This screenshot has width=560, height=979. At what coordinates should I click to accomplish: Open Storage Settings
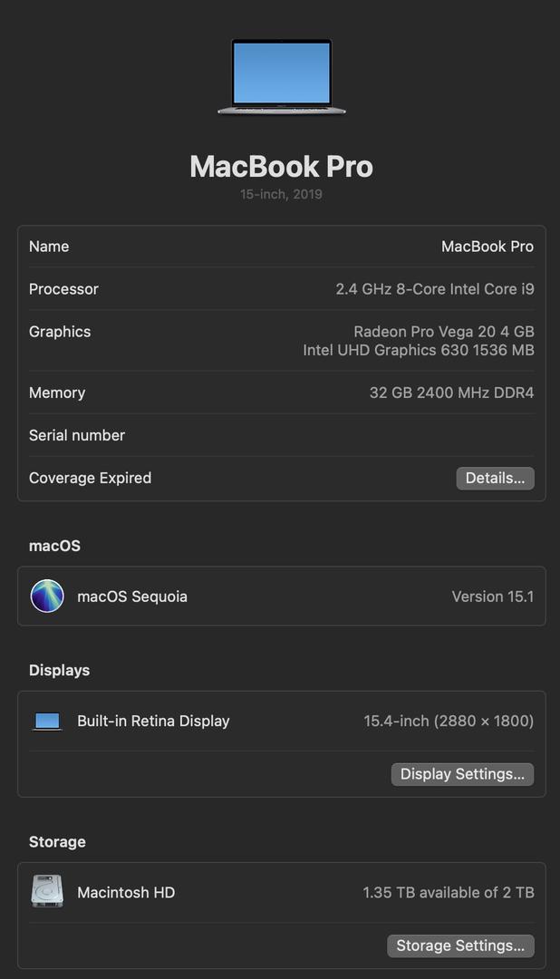coord(460,945)
